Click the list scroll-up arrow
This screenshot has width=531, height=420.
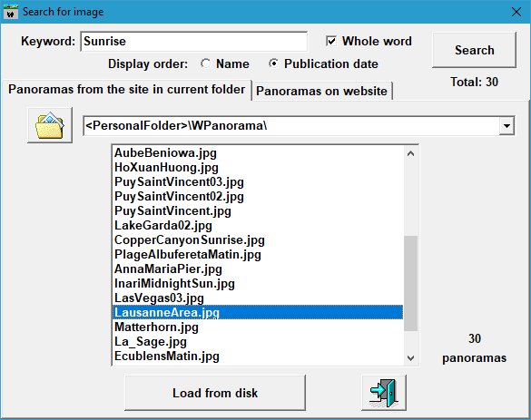click(411, 153)
